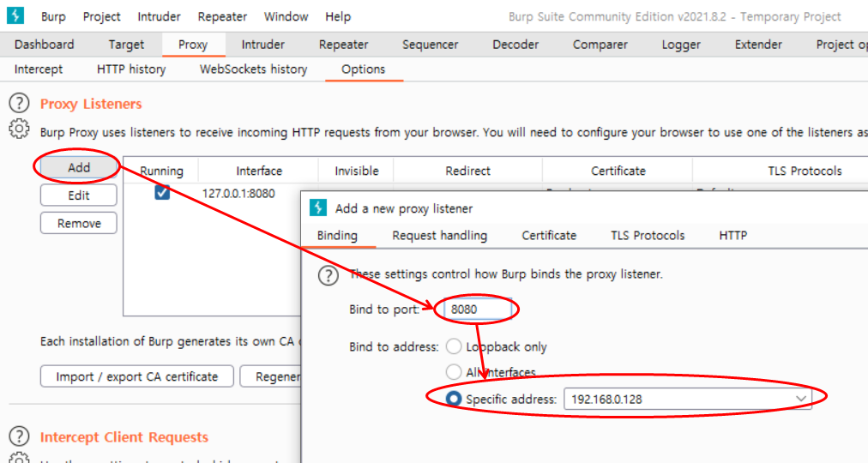Click the Certificate column header in listeners table
The width and height of the screenshot is (868, 463).
click(x=618, y=171)
